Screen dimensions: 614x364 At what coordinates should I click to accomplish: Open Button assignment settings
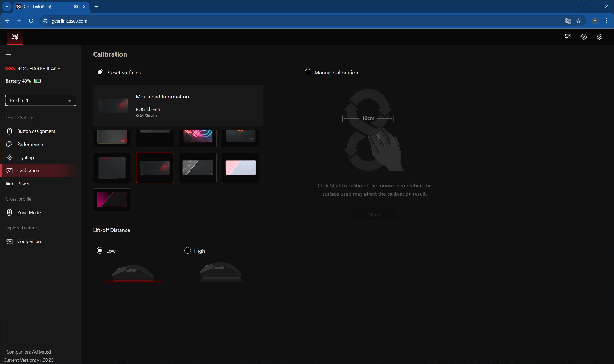pos(36,131)
